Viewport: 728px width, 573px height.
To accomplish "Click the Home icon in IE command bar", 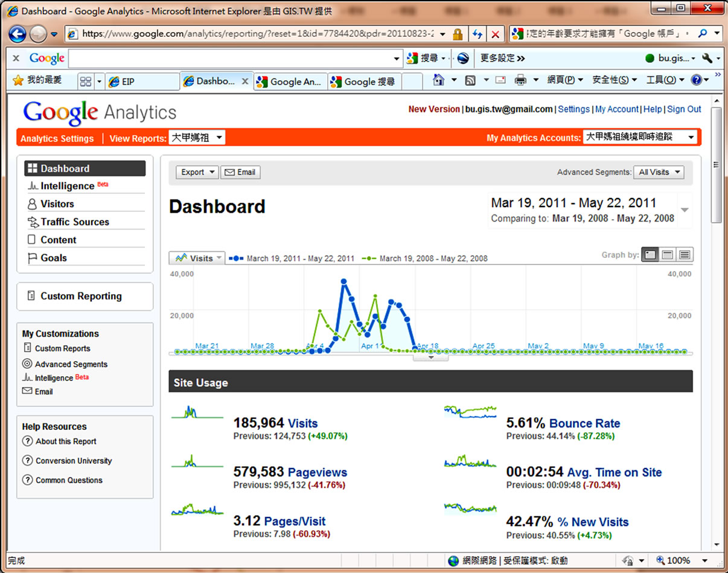I will point(439,80).
